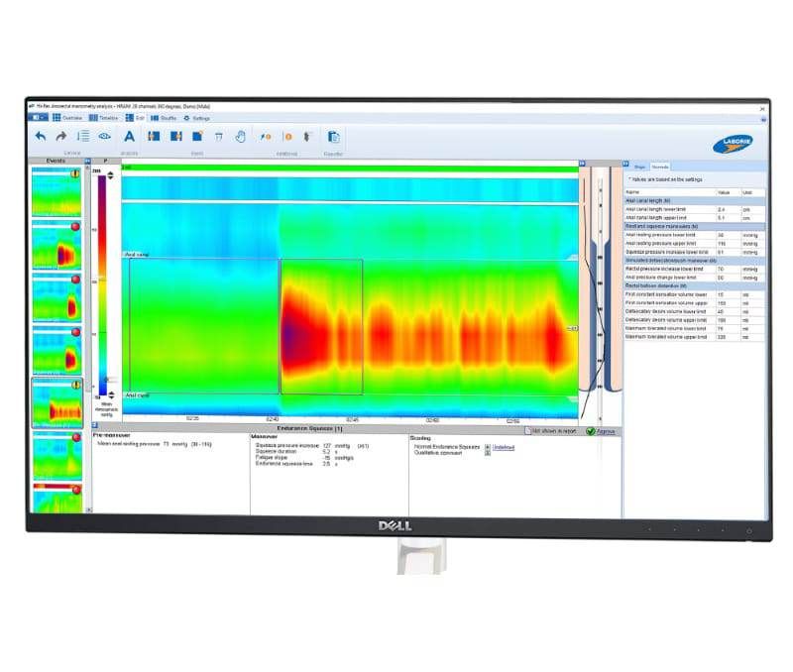Click the Redo arrow in the toolbar

pos(61,137)
